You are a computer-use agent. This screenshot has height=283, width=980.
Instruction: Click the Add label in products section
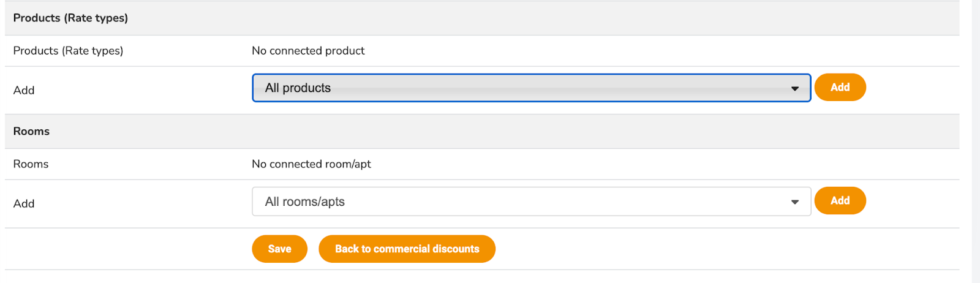point(24,90)
